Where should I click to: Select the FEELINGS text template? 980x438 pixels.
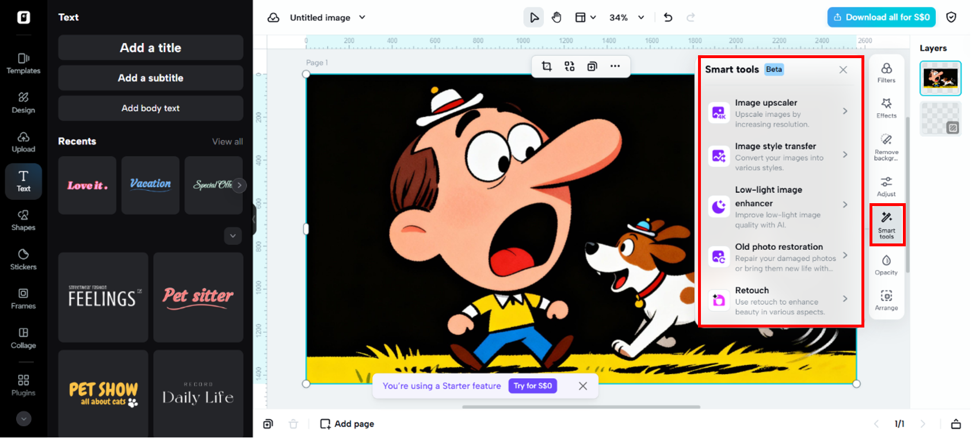tap(103, 298)
